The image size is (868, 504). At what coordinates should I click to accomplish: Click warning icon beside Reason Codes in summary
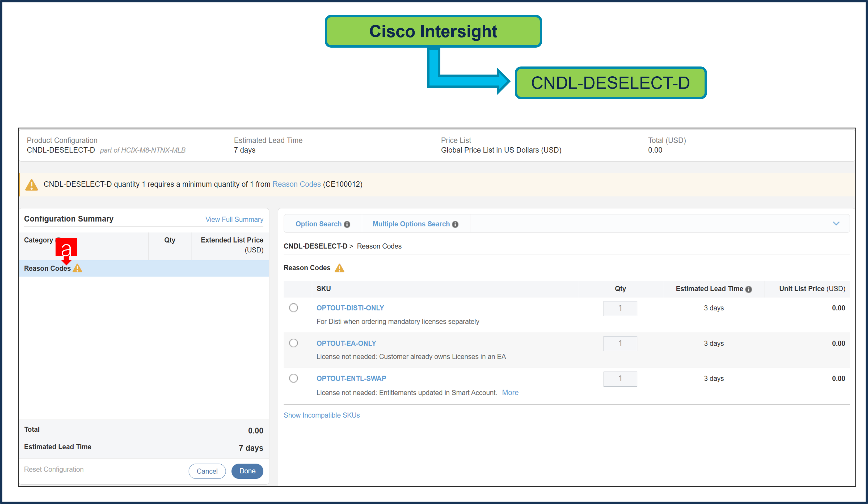pyautogui.click(x=78, y=268)
